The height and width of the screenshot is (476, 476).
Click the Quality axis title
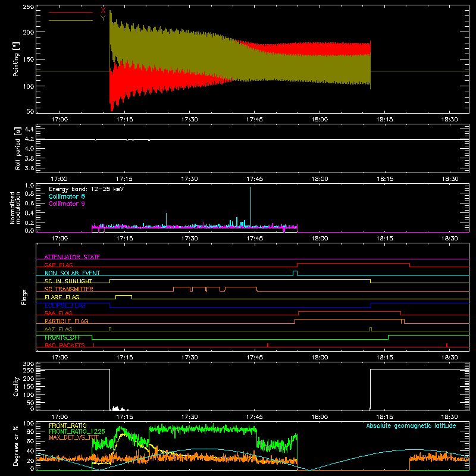pyautogui.click(x=16, y=386)
